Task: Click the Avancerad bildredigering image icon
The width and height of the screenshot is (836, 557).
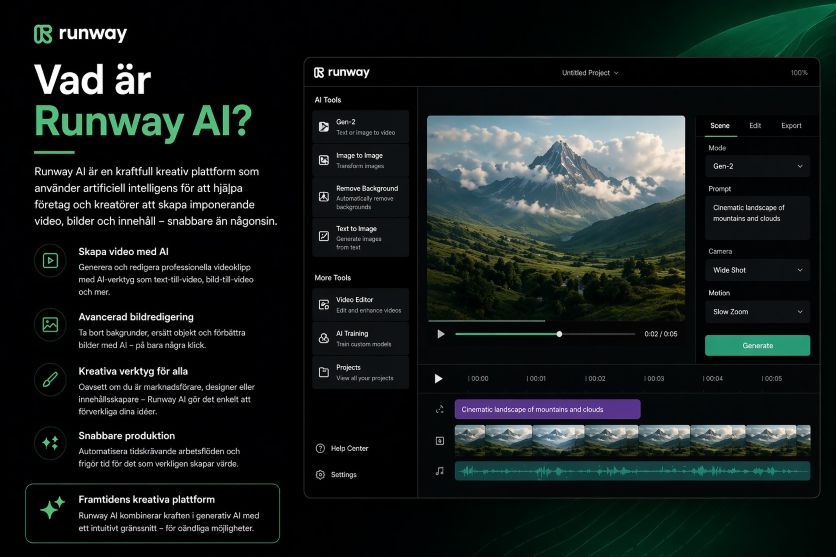Action: [x=50, y=325]
